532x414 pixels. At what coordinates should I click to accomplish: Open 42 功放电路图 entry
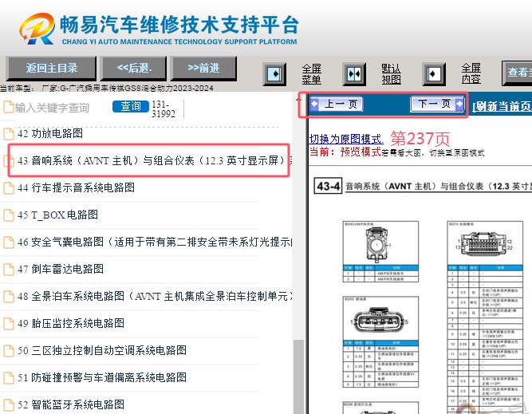(50, 133)
